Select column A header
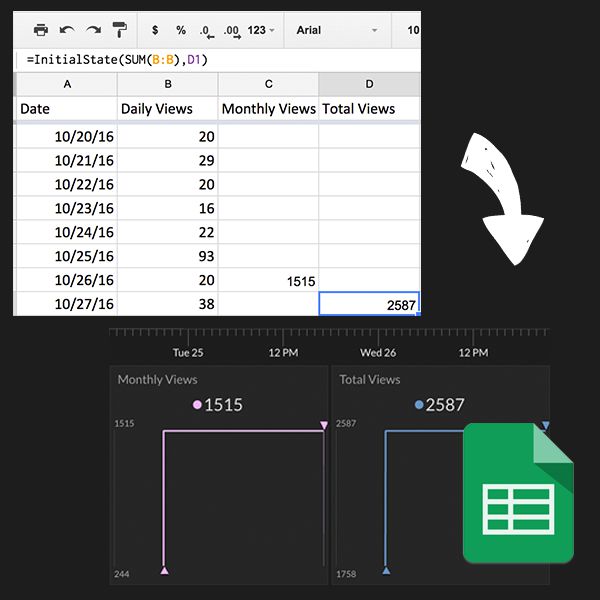 67,84
